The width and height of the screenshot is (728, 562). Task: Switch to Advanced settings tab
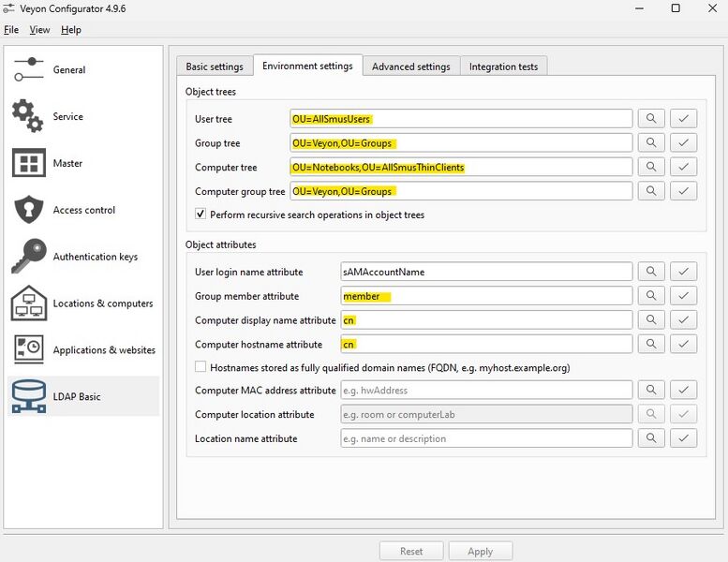tap(411, 67)
